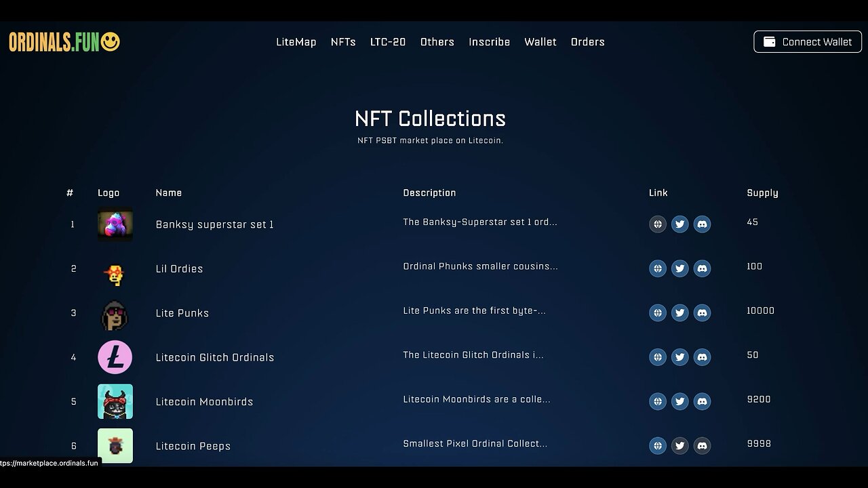Open the LTC-20 menu item
This screenshot has width=868, height=488.
tap(388, 42)
